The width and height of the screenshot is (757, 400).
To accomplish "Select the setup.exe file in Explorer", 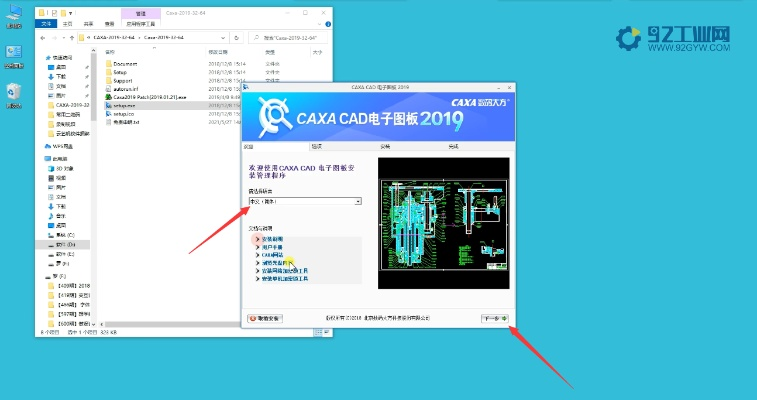I will [124, 105].
